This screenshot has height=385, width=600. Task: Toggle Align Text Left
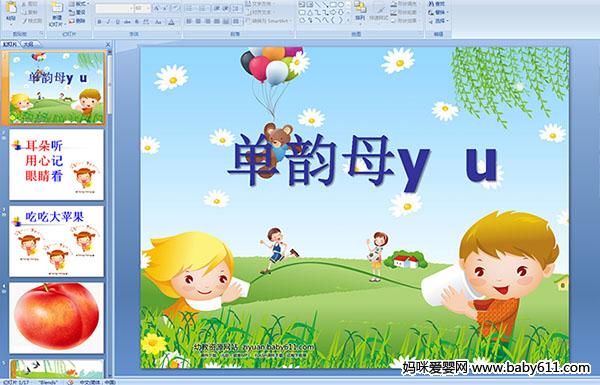click(x=189, y=21)
